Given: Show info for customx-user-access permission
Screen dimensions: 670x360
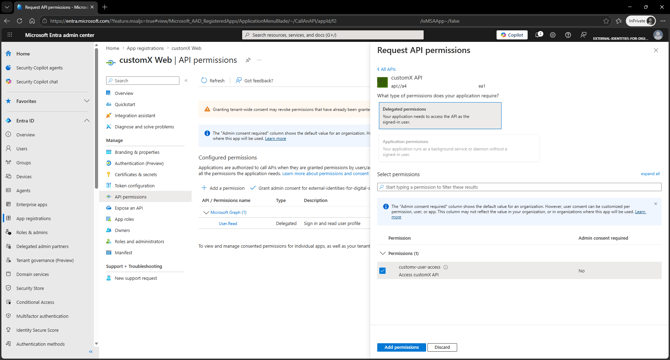Looking at the screenshot, I should tap(446, 267).
